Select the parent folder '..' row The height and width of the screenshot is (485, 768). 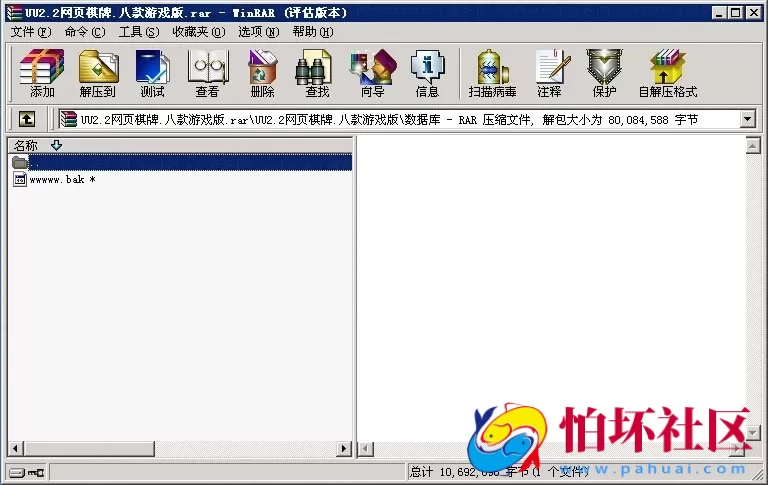(x=181, y=162)
